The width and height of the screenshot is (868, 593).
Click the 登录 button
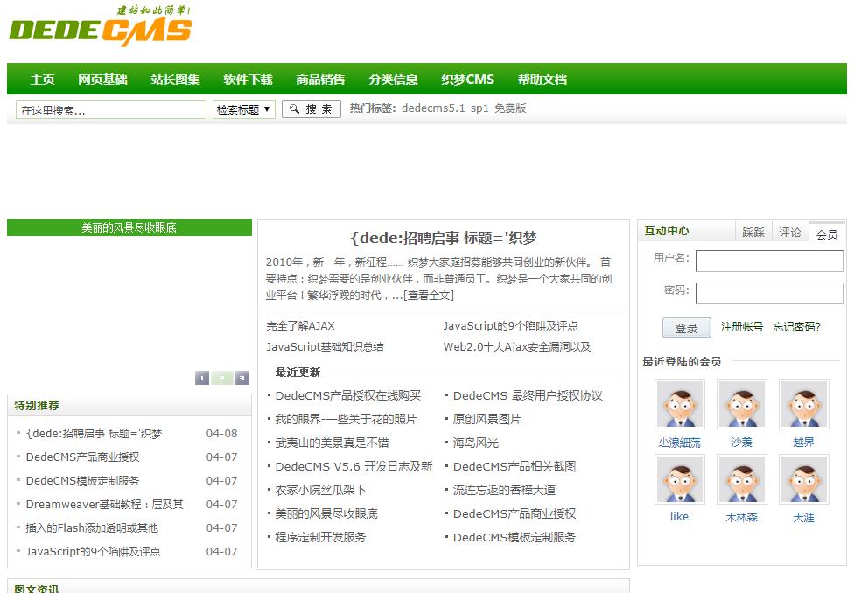click(686, 327)
